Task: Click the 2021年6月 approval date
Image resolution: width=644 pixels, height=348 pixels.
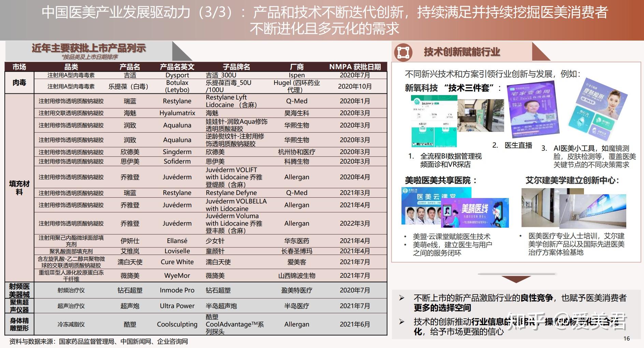Action: [355, 324]
